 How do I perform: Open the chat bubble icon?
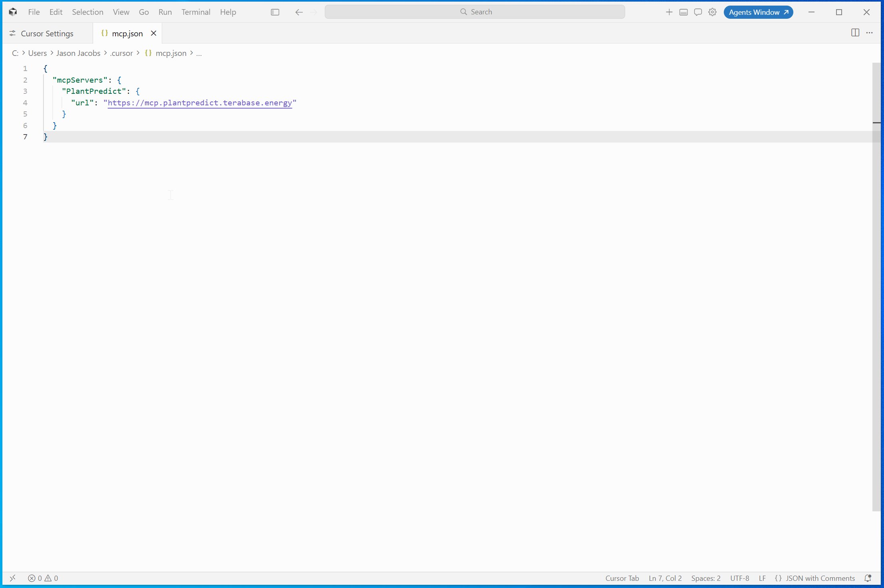698,12
